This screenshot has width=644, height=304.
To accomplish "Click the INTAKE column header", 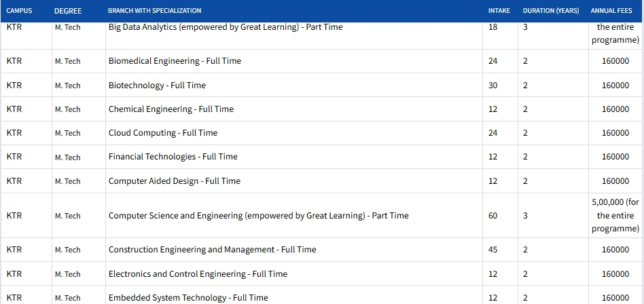I will (x=499, y=11).
